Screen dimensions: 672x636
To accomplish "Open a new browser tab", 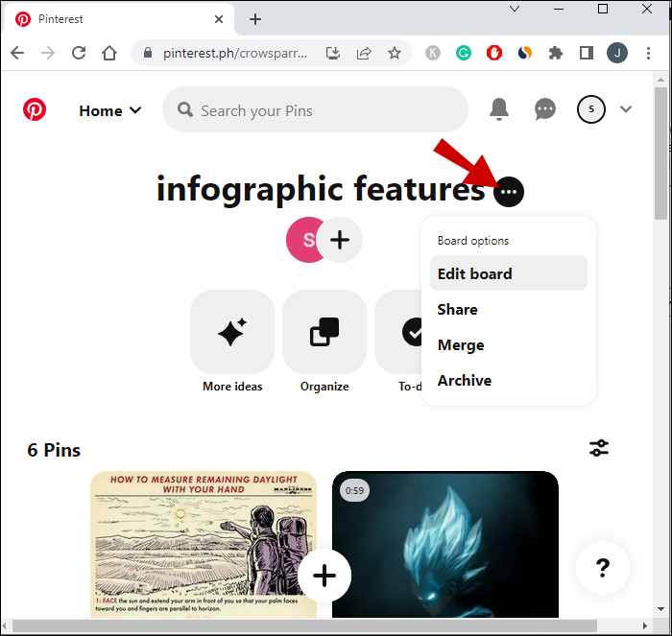I will (x=255, y=19).
